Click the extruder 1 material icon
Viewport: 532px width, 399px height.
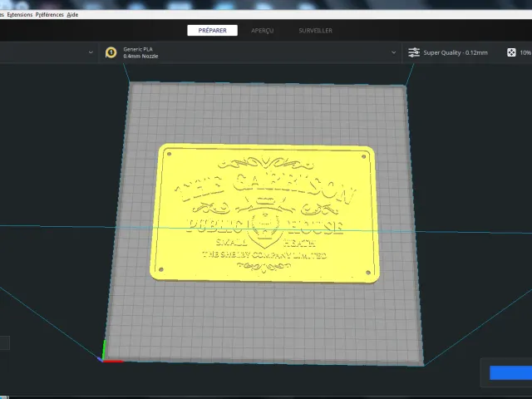[111, 52]
